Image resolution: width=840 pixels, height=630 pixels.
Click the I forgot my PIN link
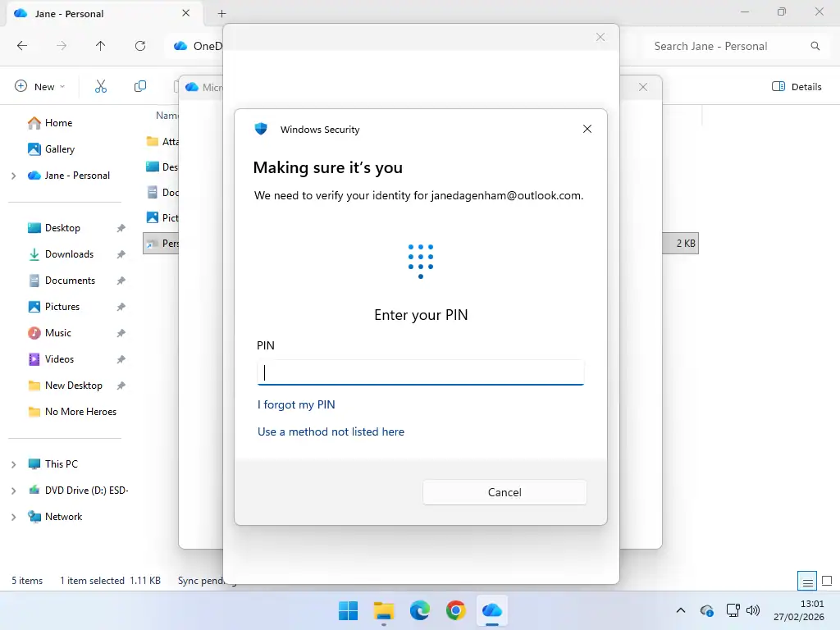pos(296,404)
